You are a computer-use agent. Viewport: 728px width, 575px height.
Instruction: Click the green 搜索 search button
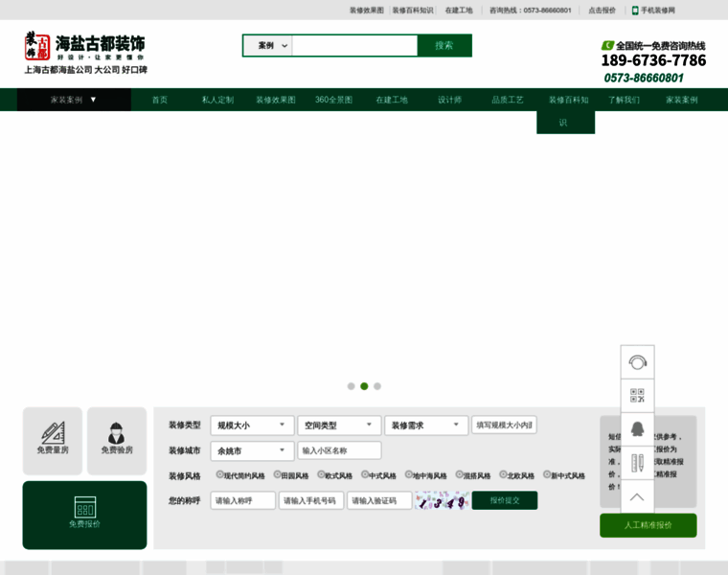[444, 45]
